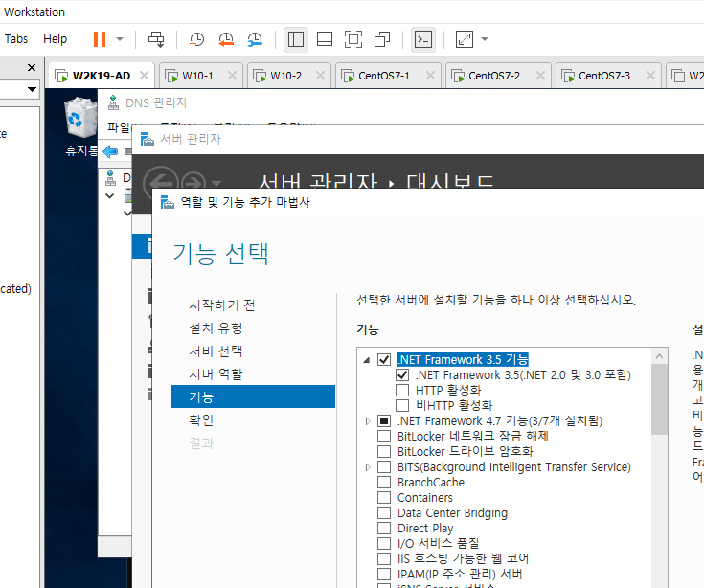Close the library side panel X

[x=32, y=67]
